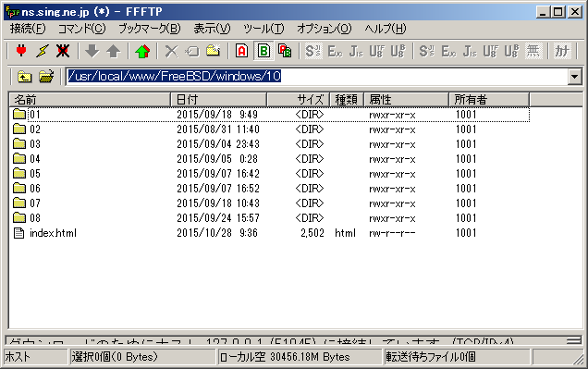588x369 pixels.
Task: Go up one folder using folder-up icon
Action: point(24,77)
